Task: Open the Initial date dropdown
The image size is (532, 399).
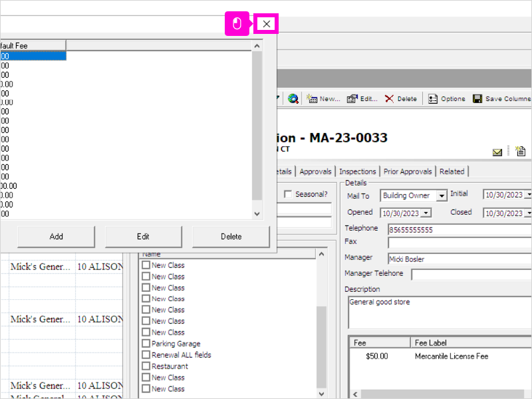Action: [529, 195]
